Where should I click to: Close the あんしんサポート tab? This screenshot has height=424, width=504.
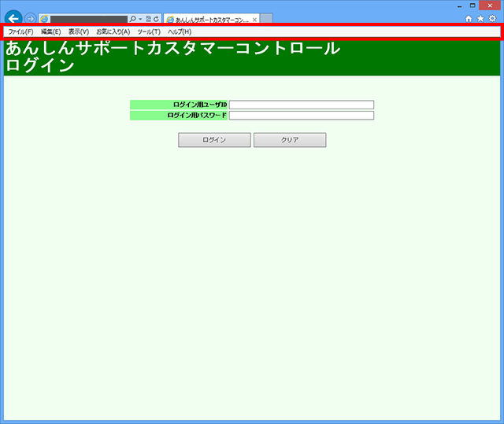pos(254,20)
